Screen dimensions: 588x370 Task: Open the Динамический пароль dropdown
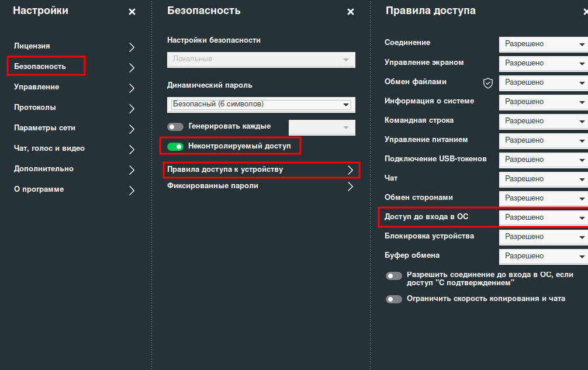pos(261,105)
